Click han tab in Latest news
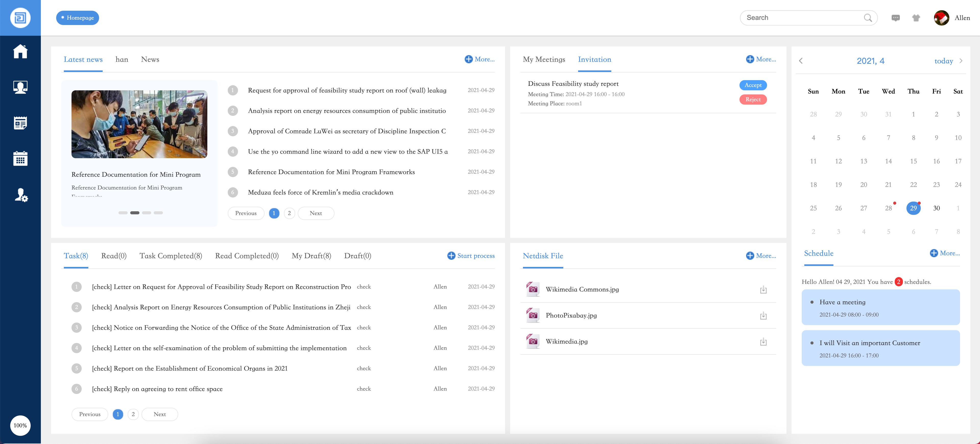 coord(121,59)
